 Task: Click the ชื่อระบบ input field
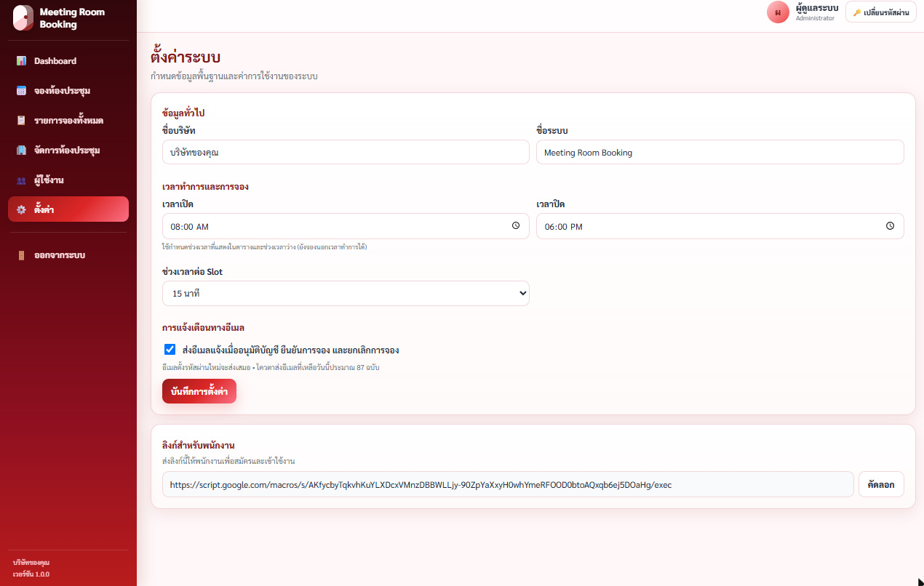[x=720, y=152]
